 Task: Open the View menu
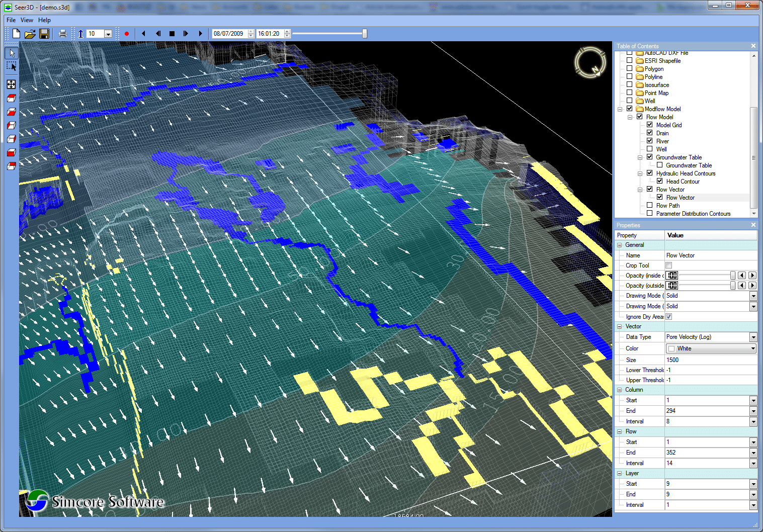tap(27, 20)
